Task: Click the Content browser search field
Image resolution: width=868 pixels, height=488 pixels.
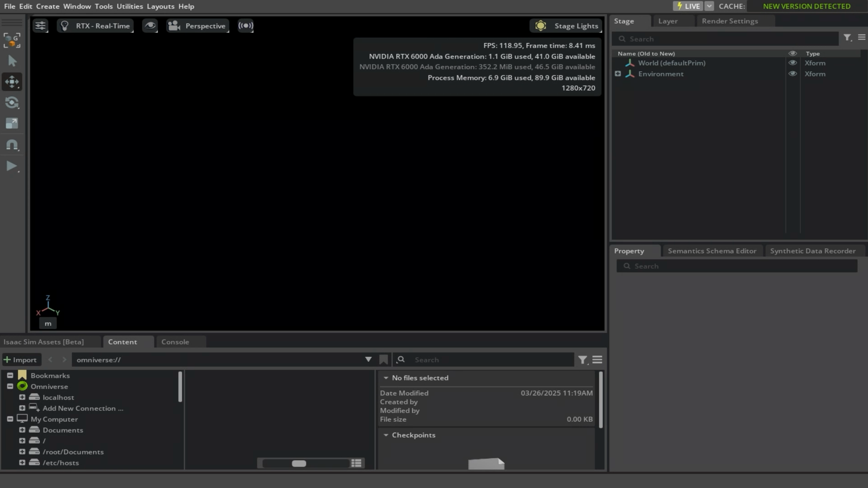Action: 483,360
